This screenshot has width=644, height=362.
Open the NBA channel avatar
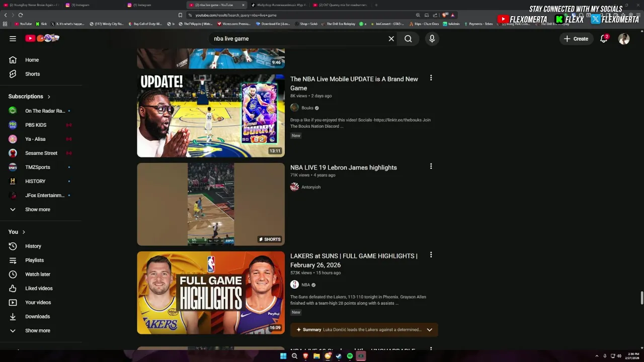pyautogui.click(x=294, y=285)
